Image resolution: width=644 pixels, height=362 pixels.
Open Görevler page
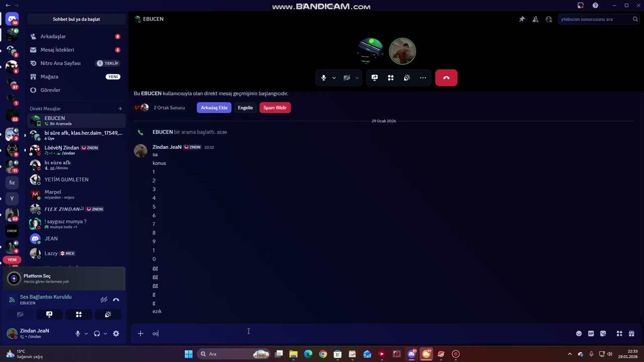(76, 90)
